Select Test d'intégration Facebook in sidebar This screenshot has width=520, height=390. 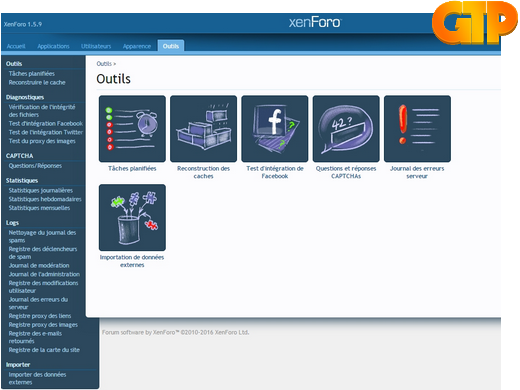[46, 123]
